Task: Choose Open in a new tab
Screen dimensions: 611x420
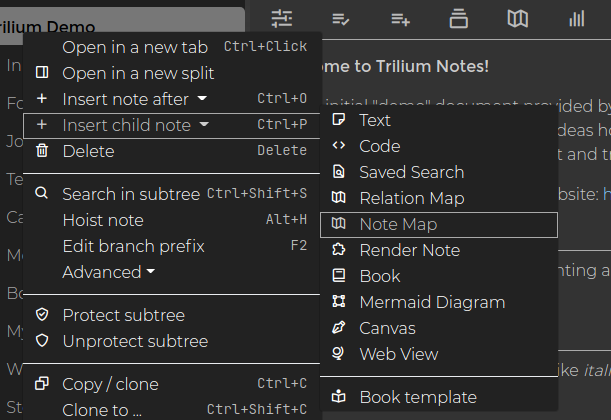Action: tap(171, 47)
